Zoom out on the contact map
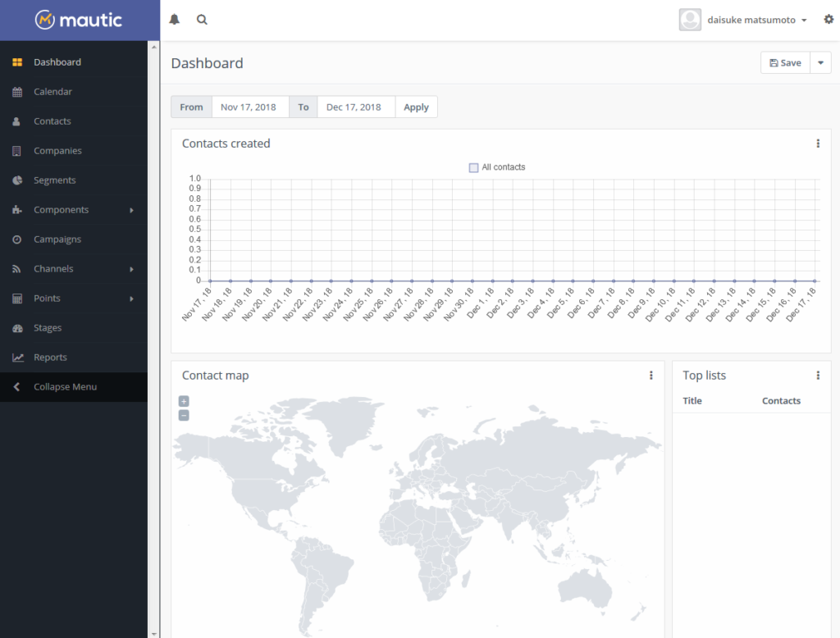Viewport: 840px width, 638px height. (x=184, y=415)
